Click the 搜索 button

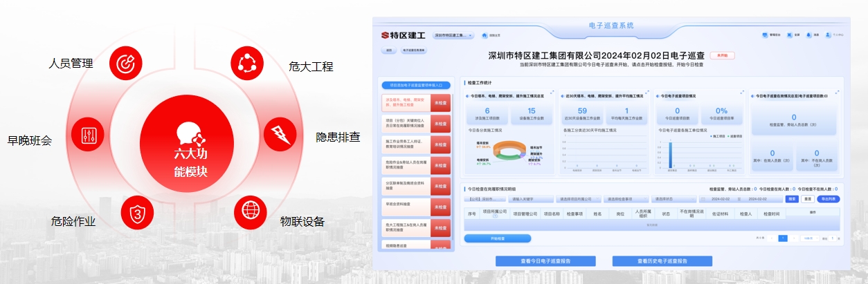(x=792, y=199)
